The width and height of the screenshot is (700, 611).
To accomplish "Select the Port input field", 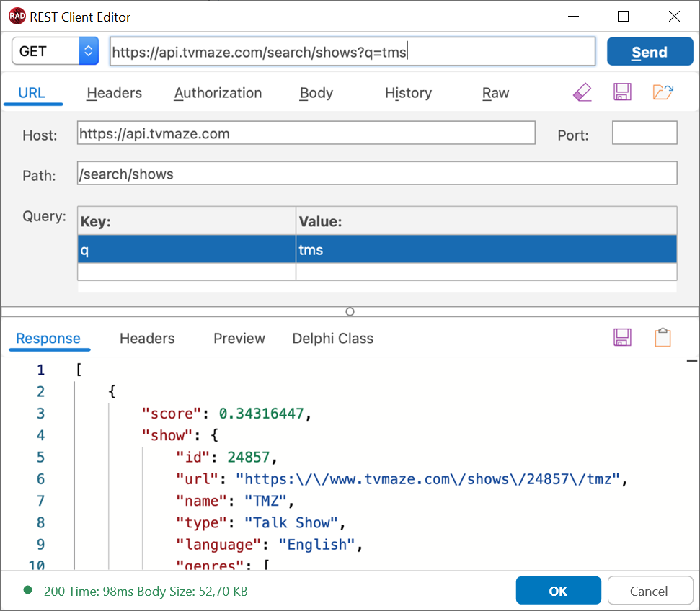I will [644, 133].
